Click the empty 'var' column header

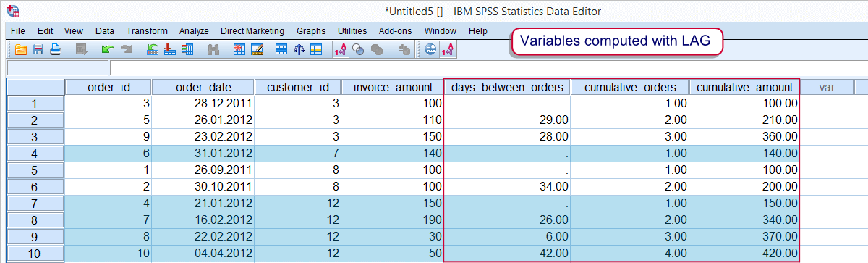(827, 87)
